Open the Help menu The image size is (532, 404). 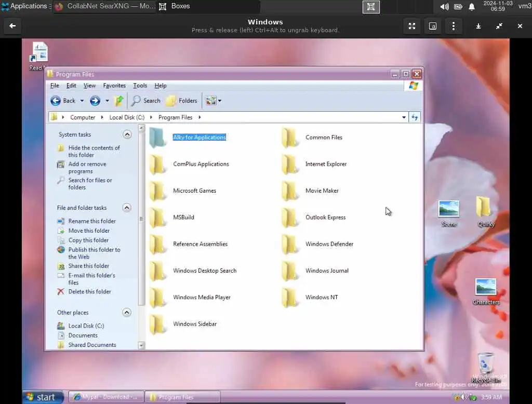(161, 86)
